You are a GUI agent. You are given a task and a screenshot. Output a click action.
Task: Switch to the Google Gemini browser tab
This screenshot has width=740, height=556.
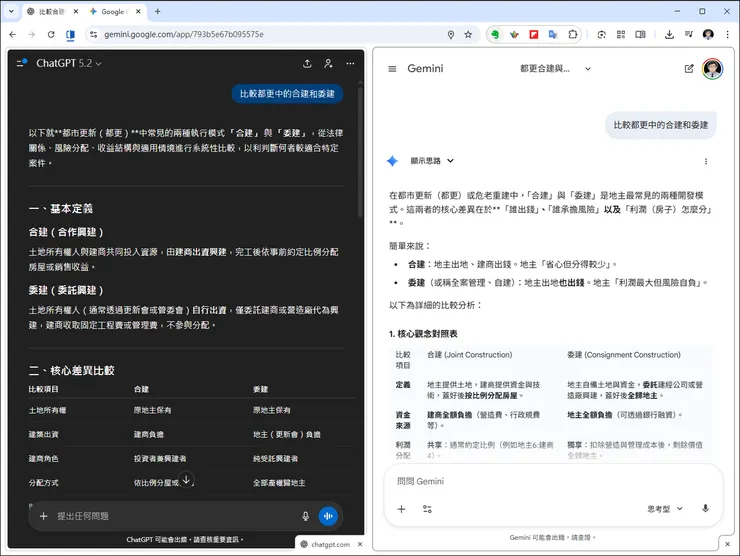115,11
